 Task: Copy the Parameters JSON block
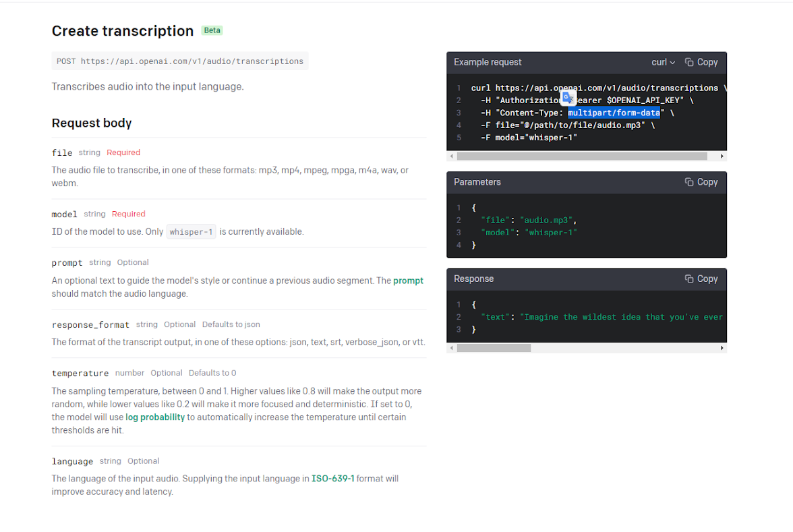pos(701,182)
